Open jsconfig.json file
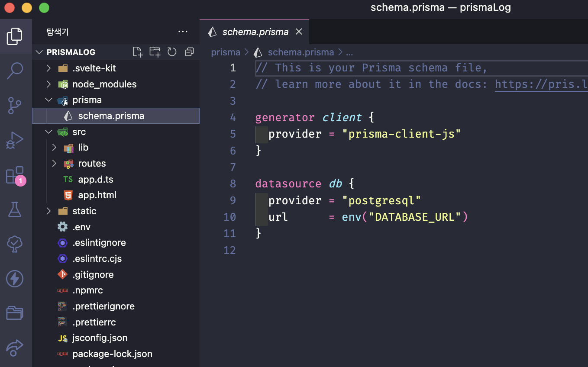Screen dimensions: 588x367 click(116, 338)
